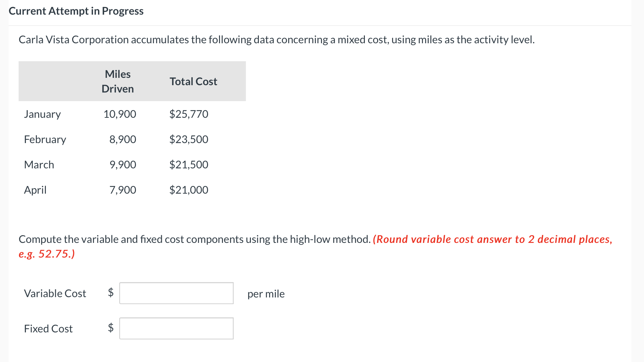Click the April row label
644x362 pixels.
[35, 190]
